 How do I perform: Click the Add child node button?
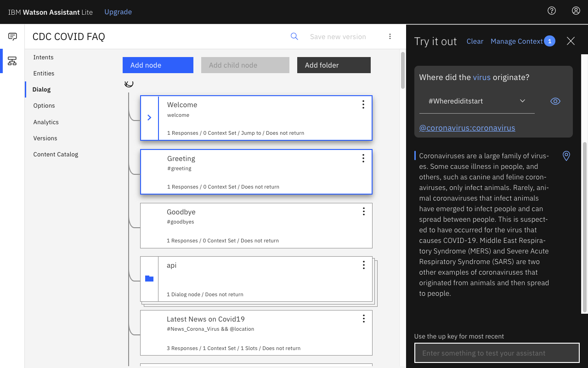(245, 65)
